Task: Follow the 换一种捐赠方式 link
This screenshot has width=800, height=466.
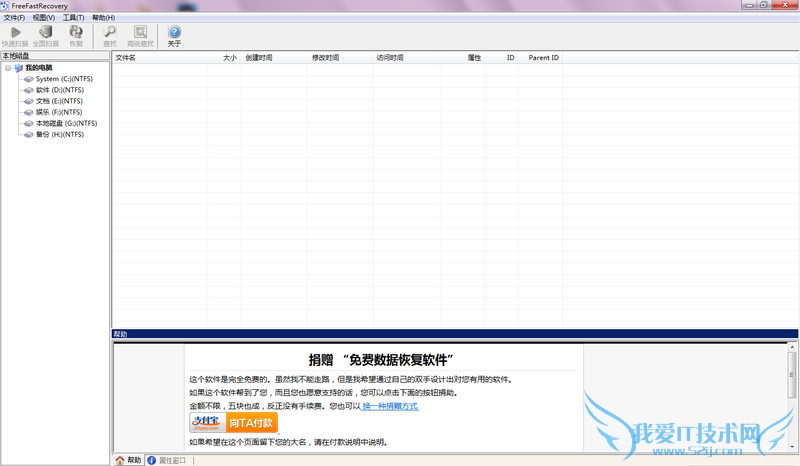Action: pos(390,407)
